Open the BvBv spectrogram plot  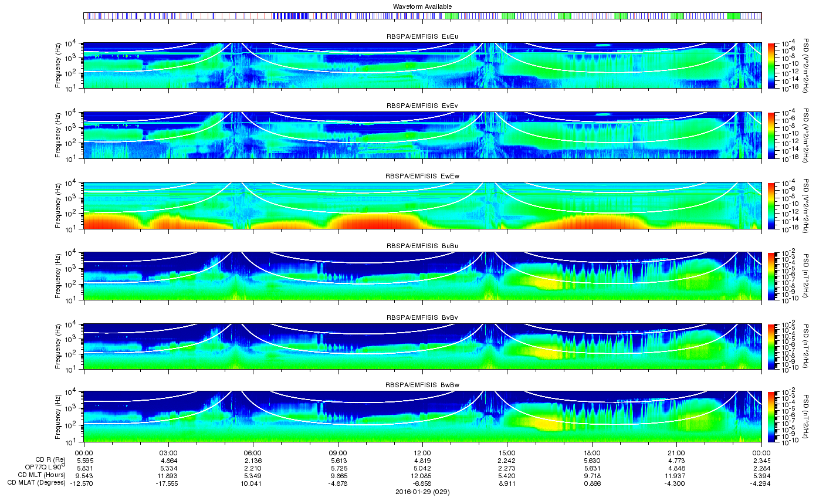pyautogui.click(x=422, y=346)
